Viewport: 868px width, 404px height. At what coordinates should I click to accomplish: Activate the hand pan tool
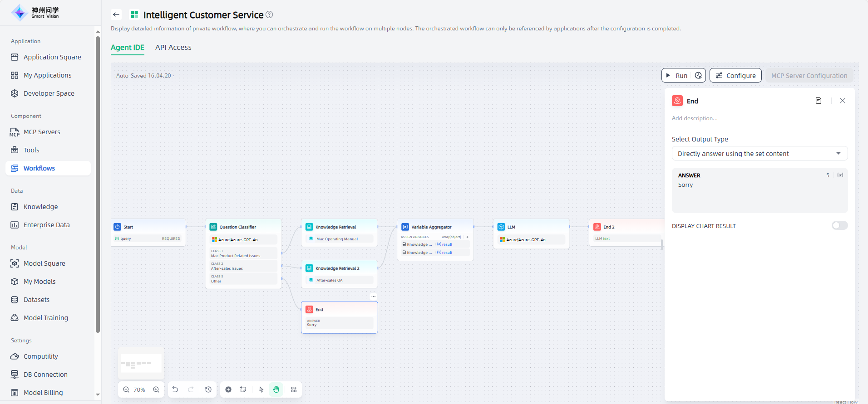pyautogui.click(x=276, y=389)
